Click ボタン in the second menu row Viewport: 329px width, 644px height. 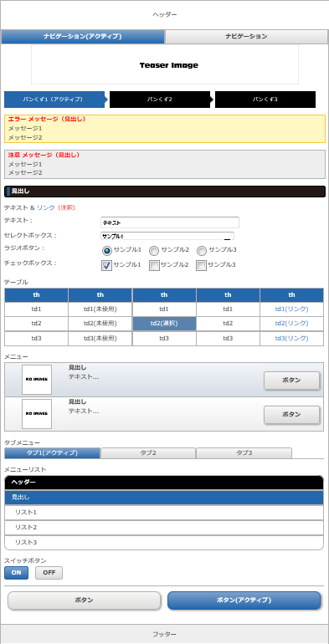pyautogui.click(x=291, y=415)
